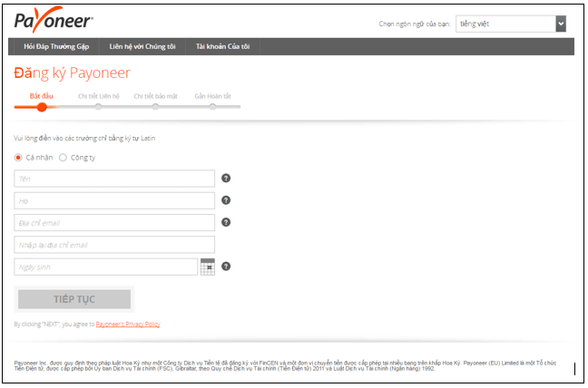The image size is (588, 388).
Task: Focus the Địa chỉ email field
Action: (x=114, y=223)
